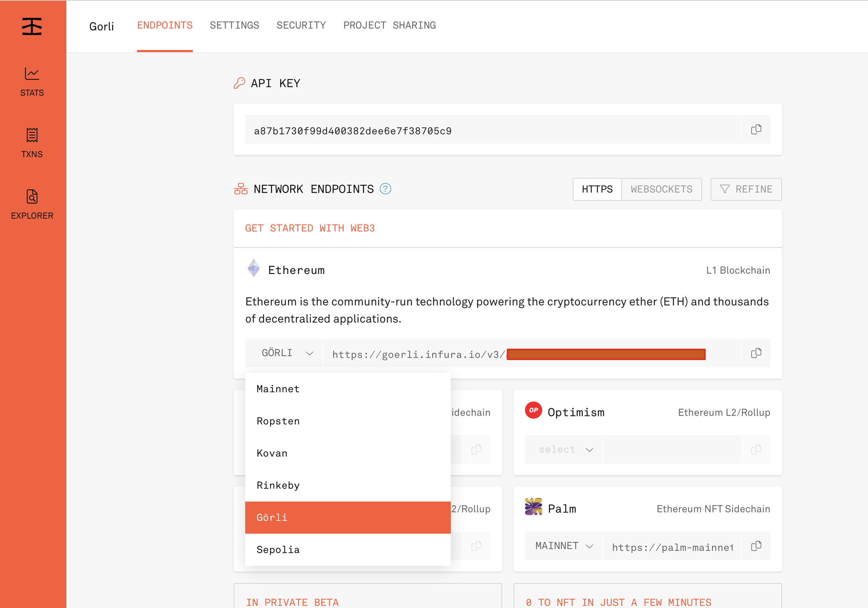Expand the Palm MAINNET network dropdown
The height and width of the screenshot is (608, 868).
[x=563, y=546]
